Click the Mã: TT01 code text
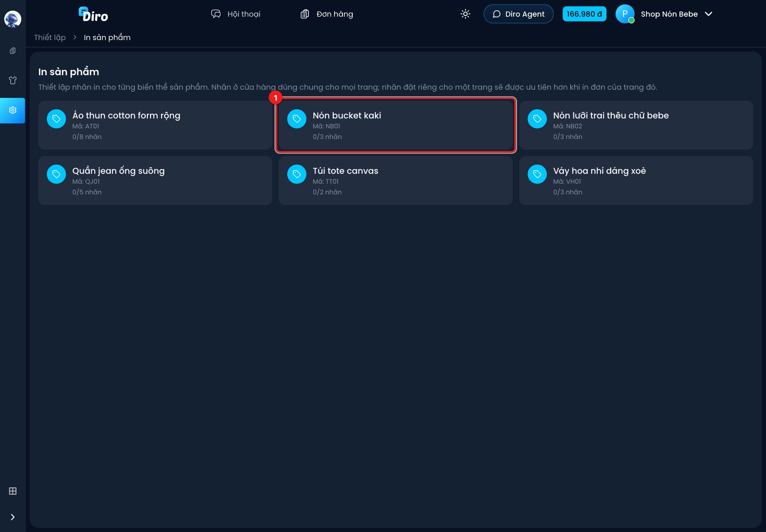 (x=326, y=182)
